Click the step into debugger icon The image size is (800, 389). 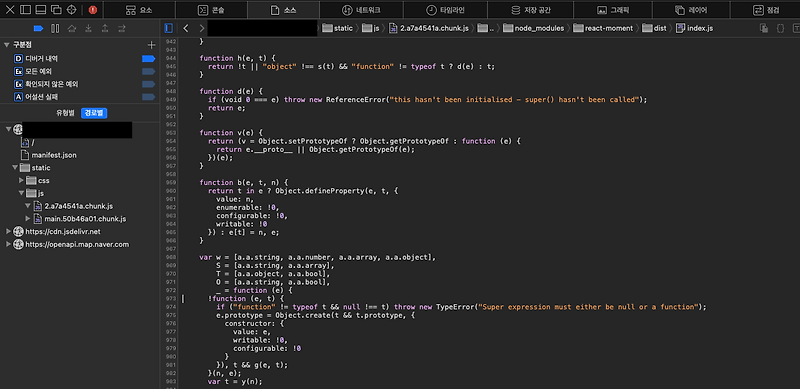88,28
